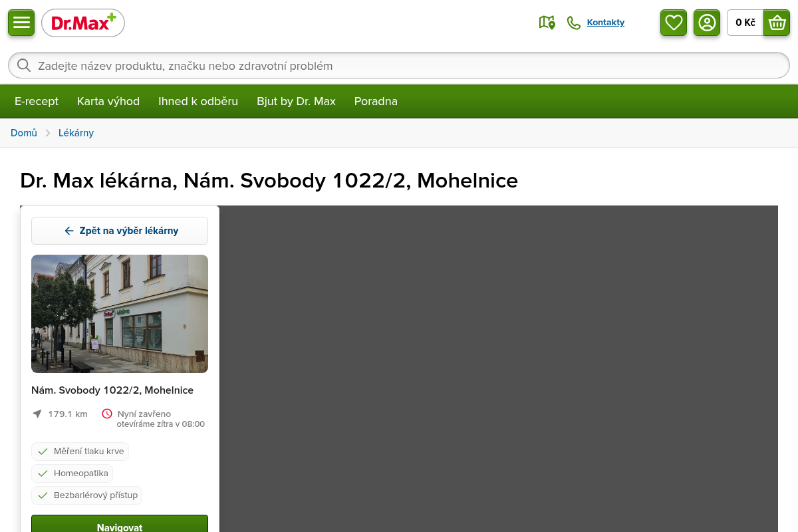Click the distance navigation arrow icon

[x=37, y=414]
